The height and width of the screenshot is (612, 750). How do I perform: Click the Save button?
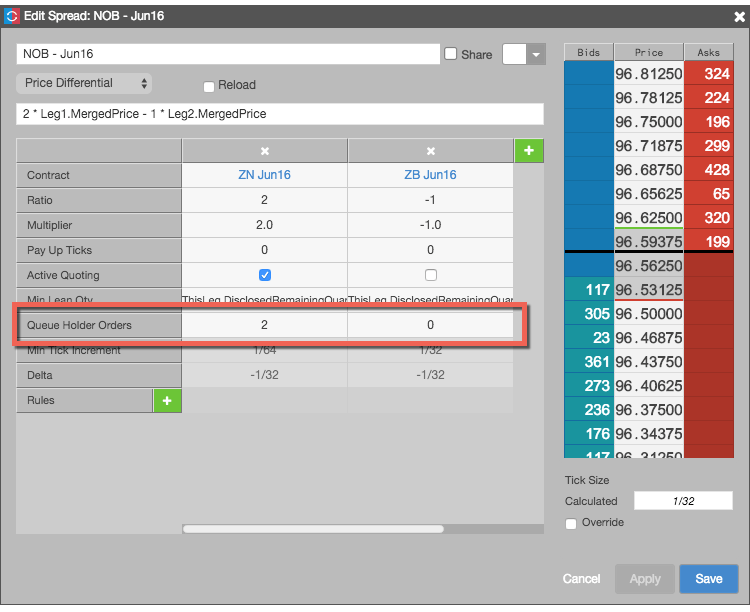[x=708, y=579]
